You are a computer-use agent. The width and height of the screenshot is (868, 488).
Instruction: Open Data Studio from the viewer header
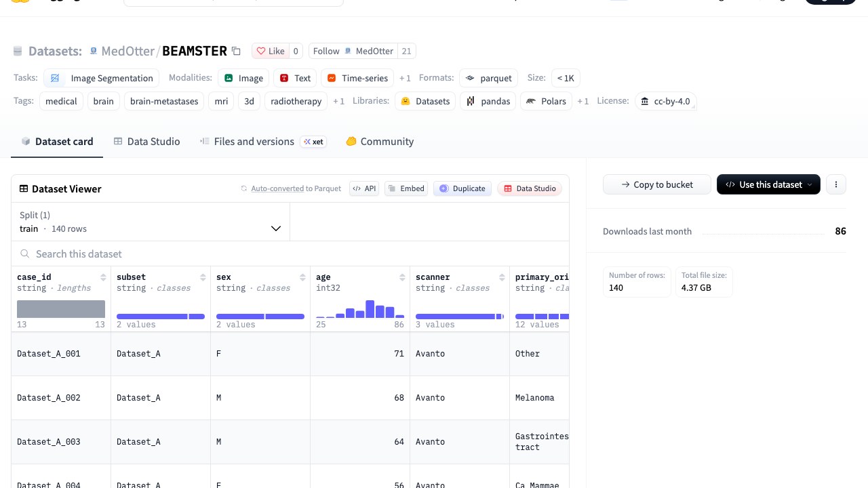[530, 188]
